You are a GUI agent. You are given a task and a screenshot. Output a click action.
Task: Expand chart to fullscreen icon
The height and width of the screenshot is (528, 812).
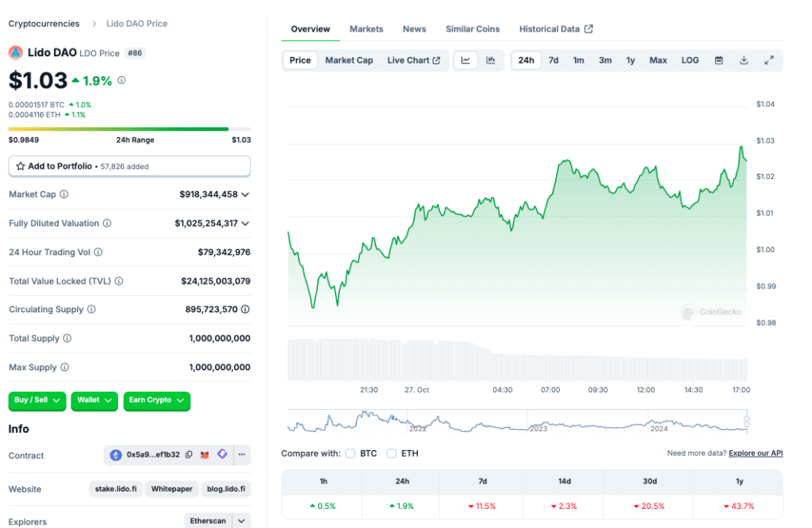click(x=769, y=60)
